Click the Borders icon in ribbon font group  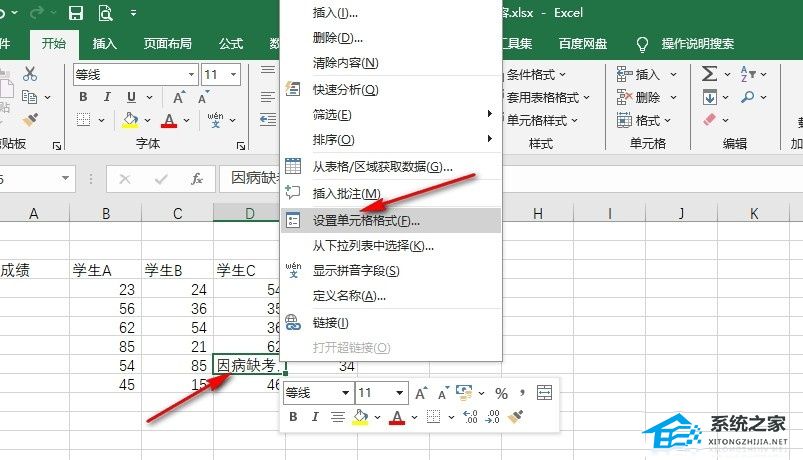pyautogui.click(x=83, y=120)
